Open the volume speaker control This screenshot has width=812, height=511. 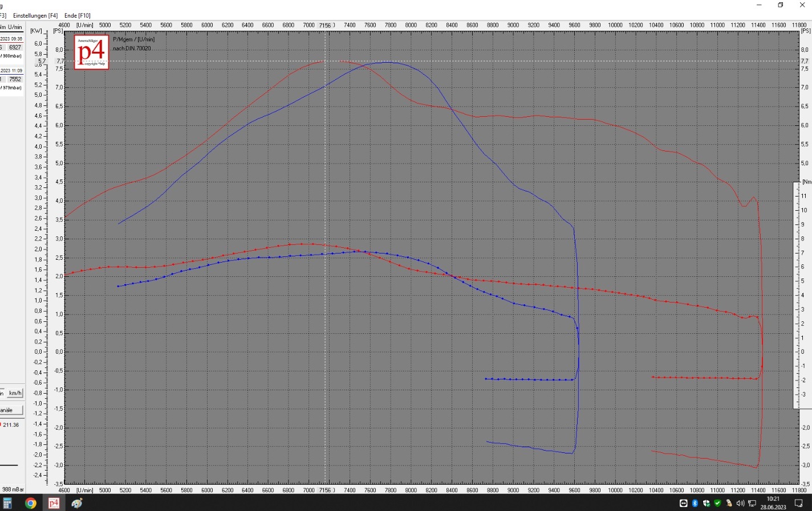740,503
